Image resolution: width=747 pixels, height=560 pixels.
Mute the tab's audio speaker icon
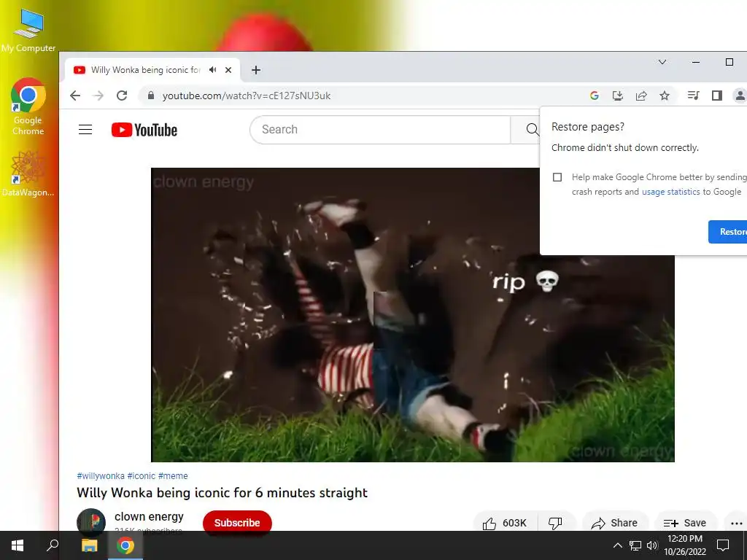pos(212,70)
